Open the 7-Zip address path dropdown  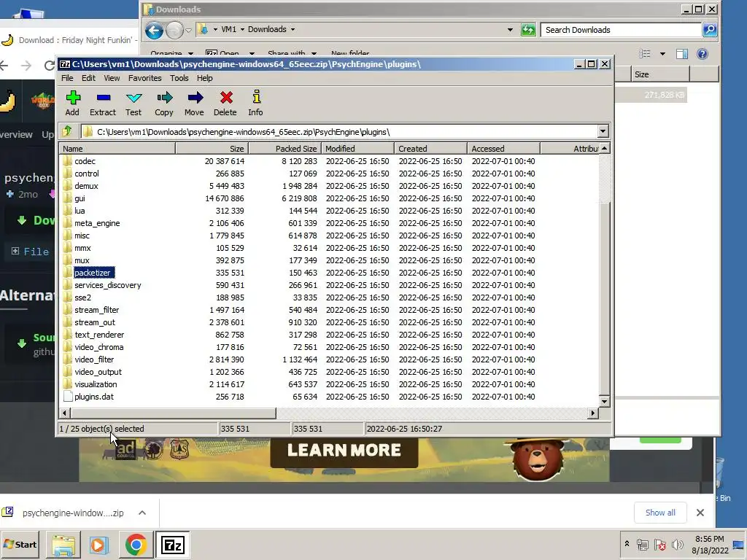603,131
